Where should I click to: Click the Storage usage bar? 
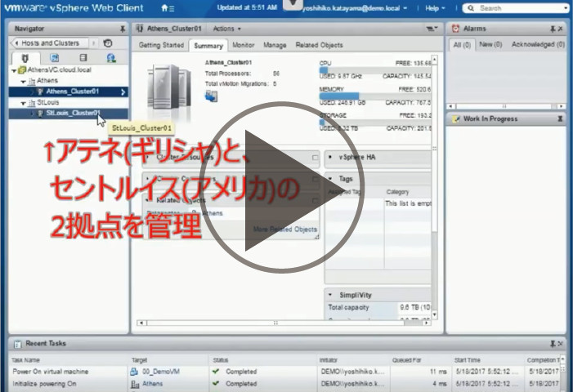(375, 122)
